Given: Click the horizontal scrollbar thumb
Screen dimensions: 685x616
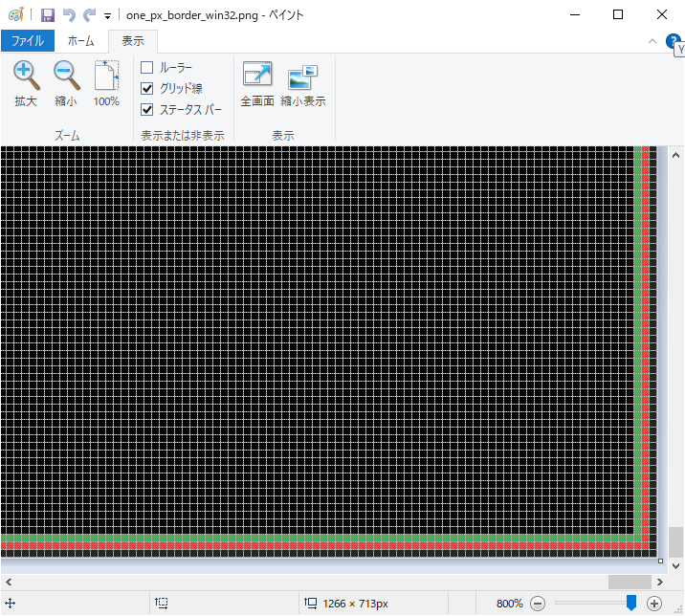Looking at the screenshot, I should pos(630,582).
